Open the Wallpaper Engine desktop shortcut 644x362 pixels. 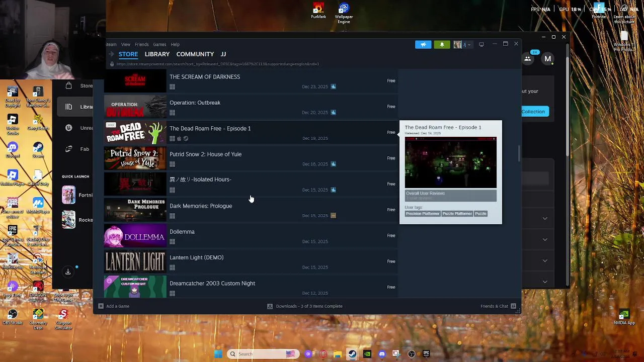344,13
